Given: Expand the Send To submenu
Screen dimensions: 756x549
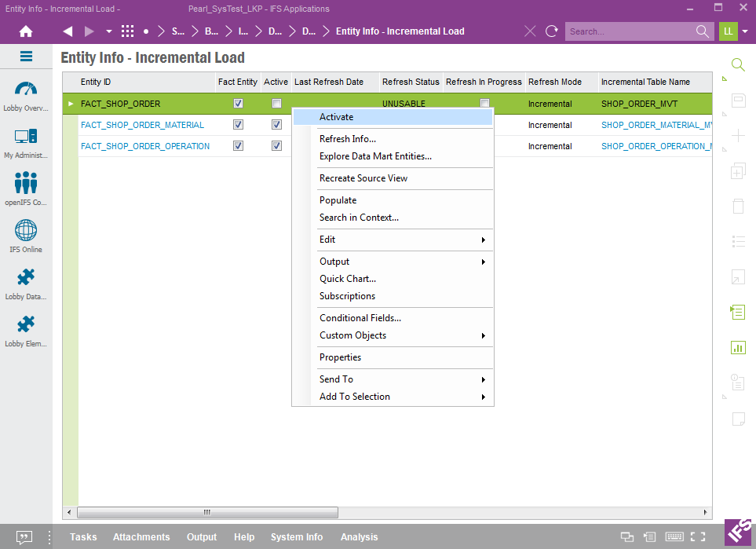Looking at the screenshot, I should 393,379.
